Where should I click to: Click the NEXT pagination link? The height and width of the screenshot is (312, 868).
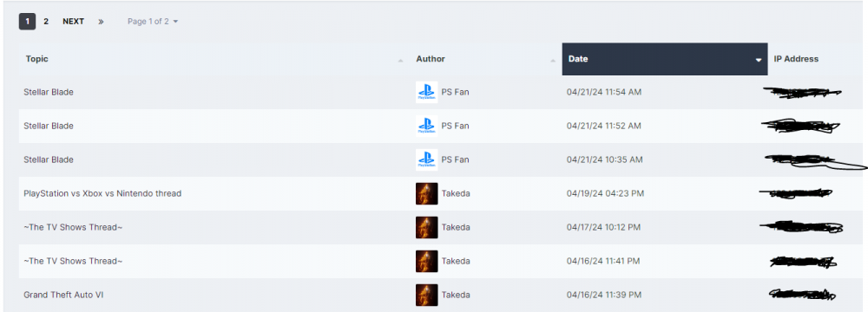click(x=73, y=22)
